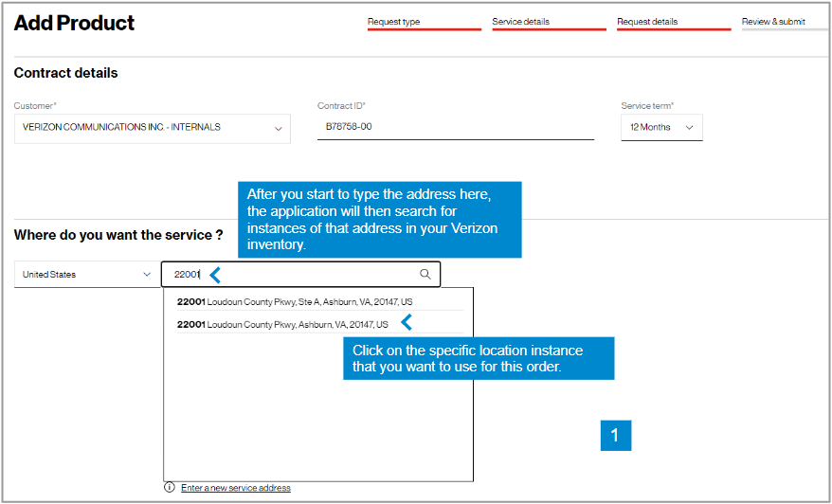Image resolution: width=832 pixels, height=504 pixels.
Task: Click the Add Product page heading
Action: click(75, 23)
